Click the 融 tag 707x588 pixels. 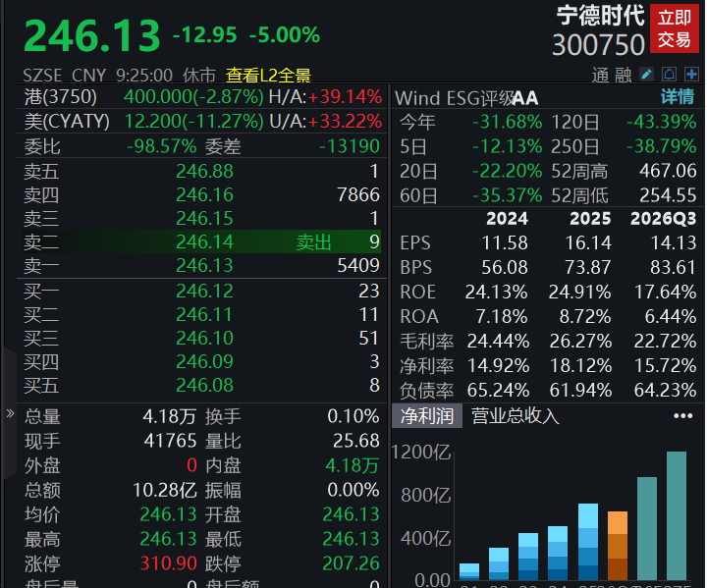click(x=623, y=76)
